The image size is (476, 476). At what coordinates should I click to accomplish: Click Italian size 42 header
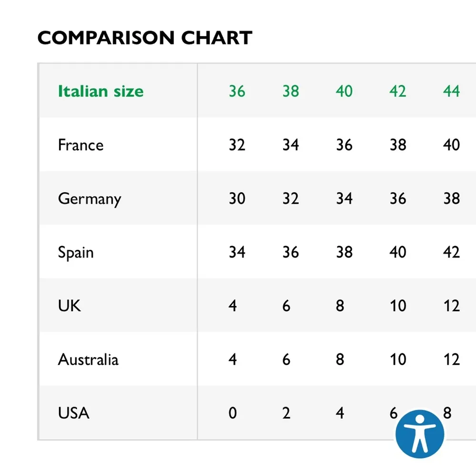click(x=398, y=91)
